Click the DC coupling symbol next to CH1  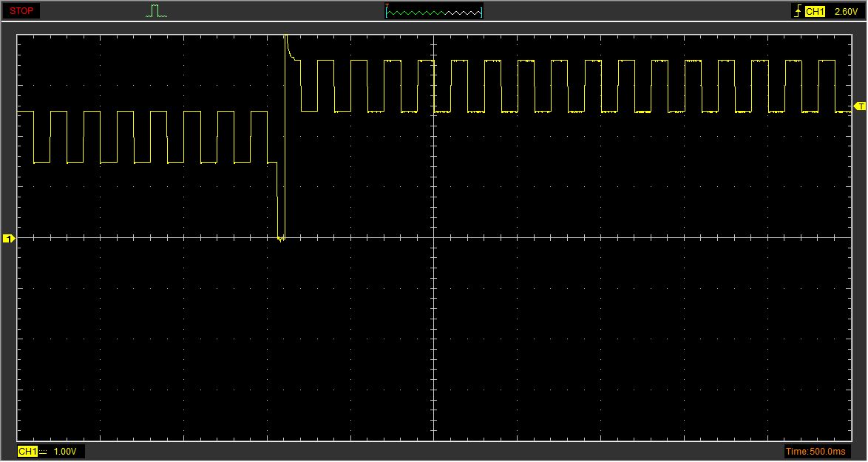coord(43,451)
